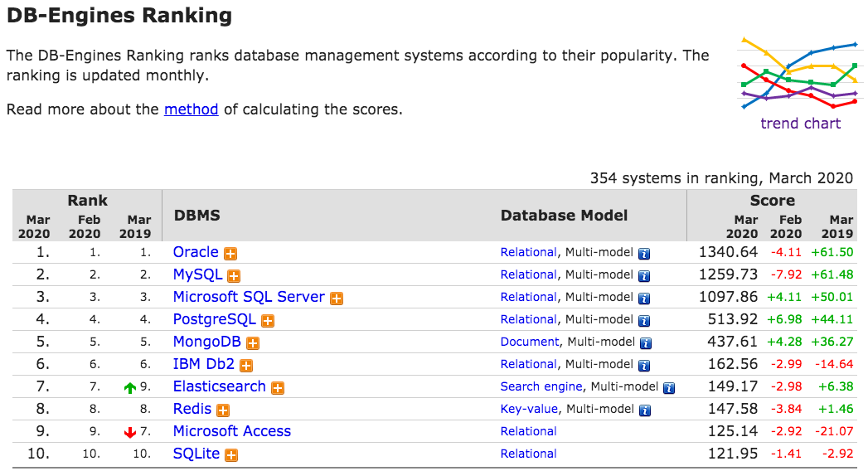Click the Redis DBMS name link
Screen dimensions: 868x471
[x=192, y=409]
